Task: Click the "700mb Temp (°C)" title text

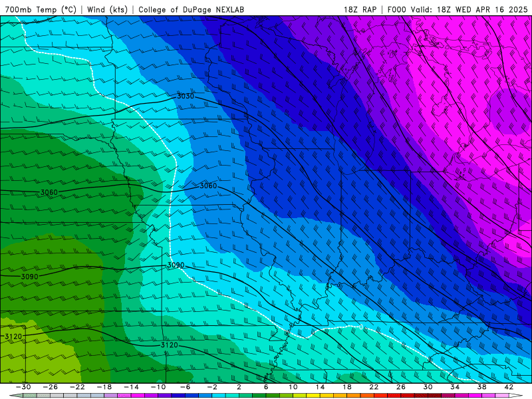Action: (x=41, y=9)
